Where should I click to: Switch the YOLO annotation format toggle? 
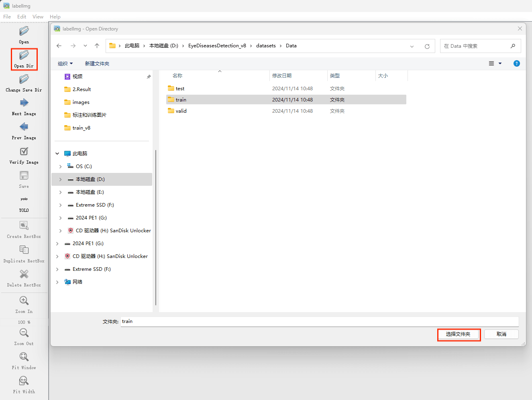[24, 199]
